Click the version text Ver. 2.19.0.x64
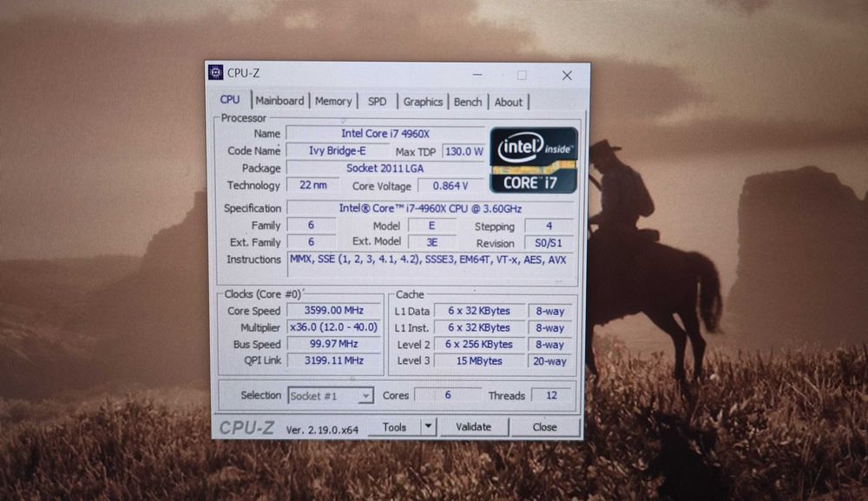Viewport: 868px width, 501px height. 322,430
